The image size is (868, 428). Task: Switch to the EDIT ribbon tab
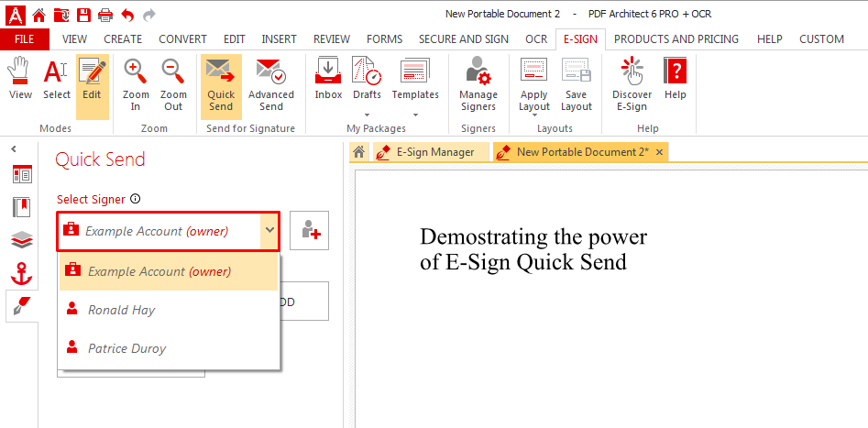(234, 39)
